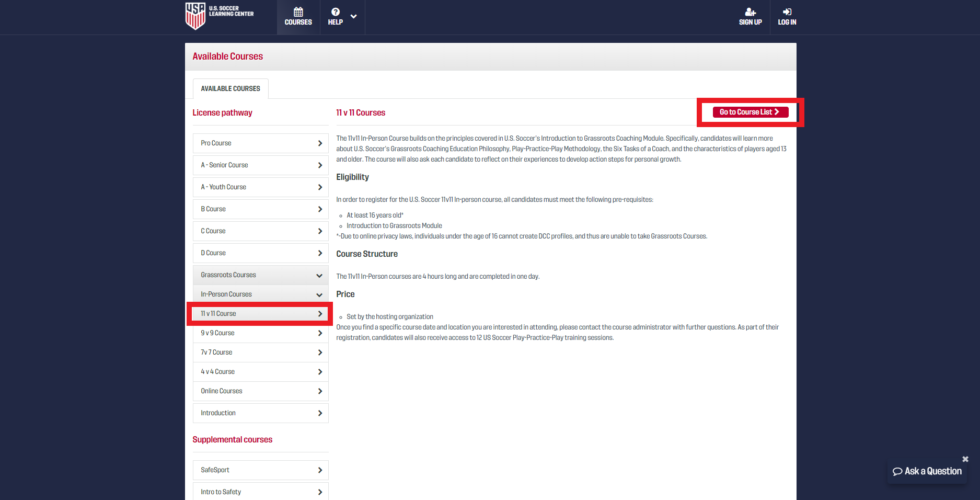Open the Pro Course item
The width and height of the screenshot is (980, 500).
click(x=261, y=143)
